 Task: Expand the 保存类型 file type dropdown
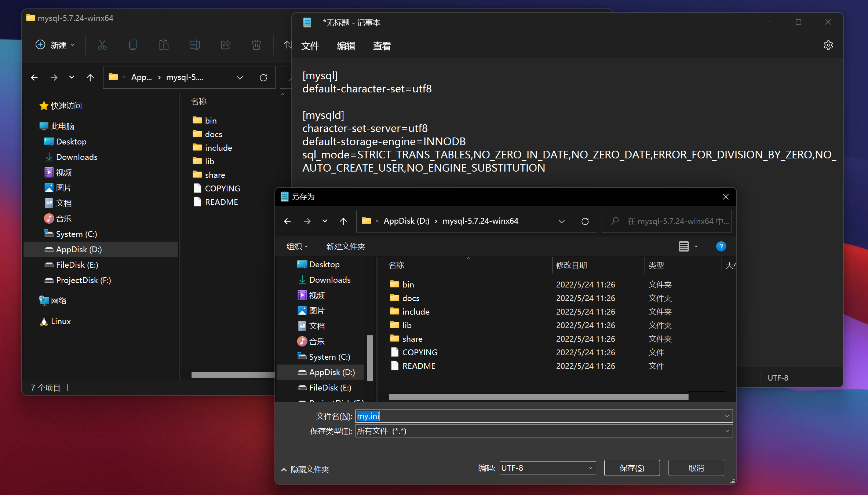[x=544, y=431]
